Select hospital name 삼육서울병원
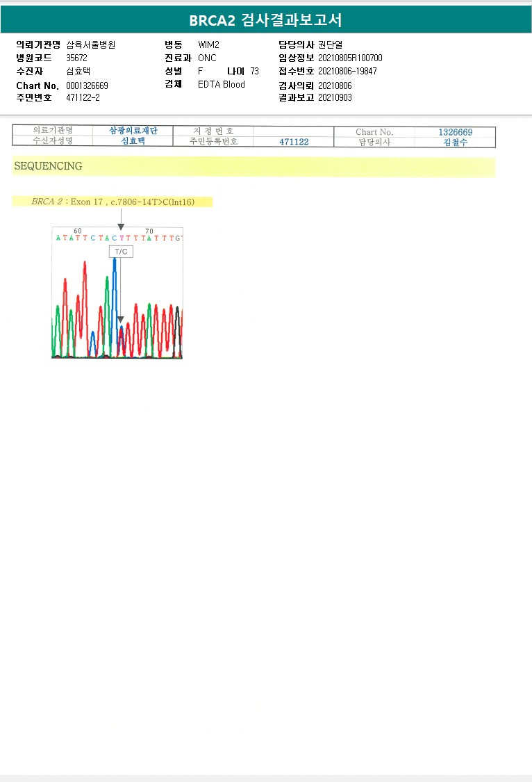 [x=91, y=45]
